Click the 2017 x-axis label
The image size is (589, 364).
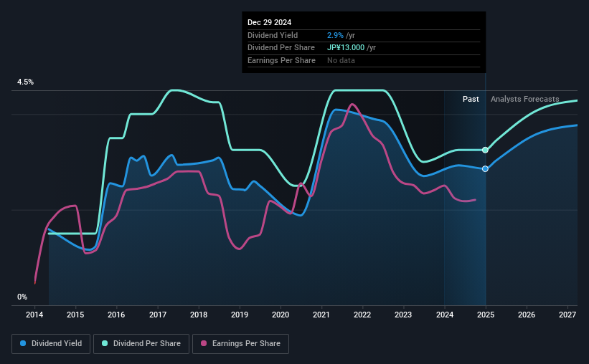click(158, 315)
